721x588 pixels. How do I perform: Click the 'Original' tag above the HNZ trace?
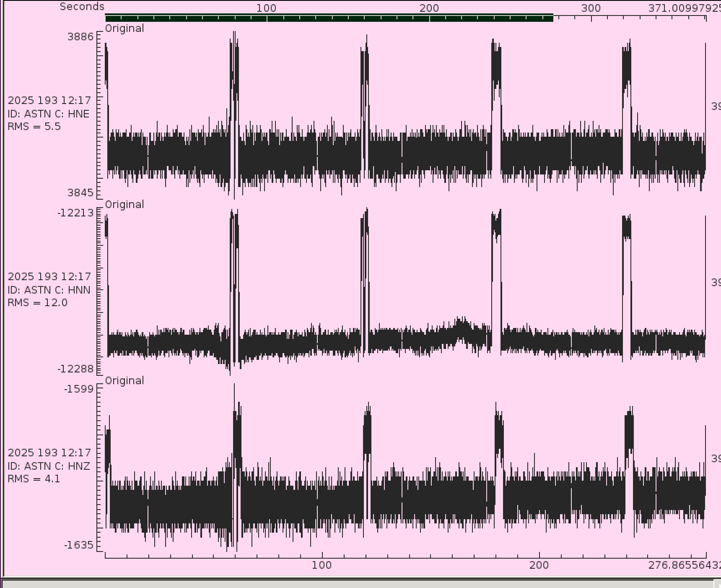[124, 380]
